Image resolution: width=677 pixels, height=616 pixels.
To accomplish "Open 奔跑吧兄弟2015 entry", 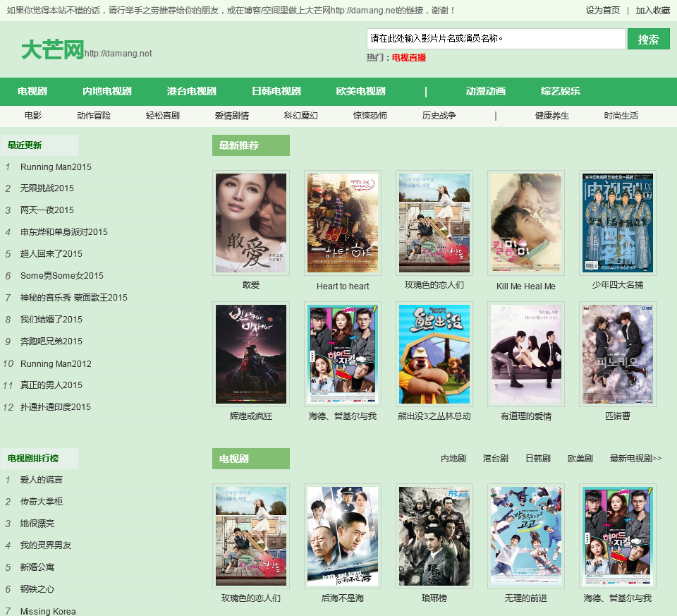I will pos(51,342).
